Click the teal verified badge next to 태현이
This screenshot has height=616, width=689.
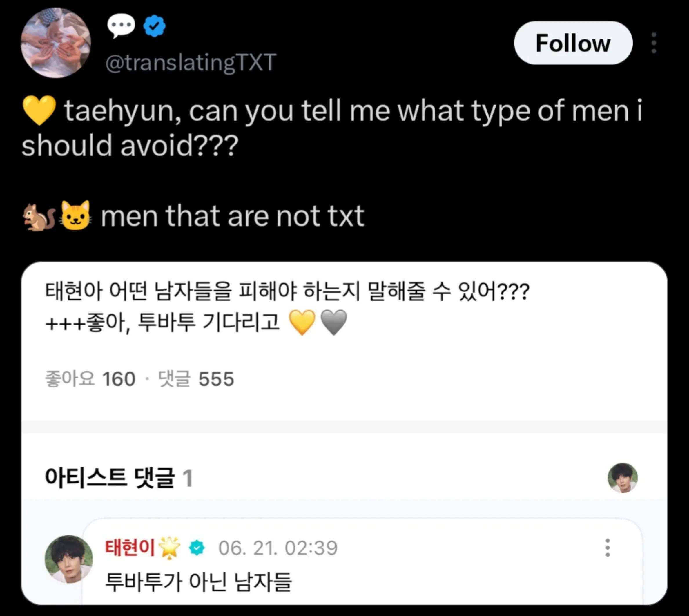tap(197, 548)
